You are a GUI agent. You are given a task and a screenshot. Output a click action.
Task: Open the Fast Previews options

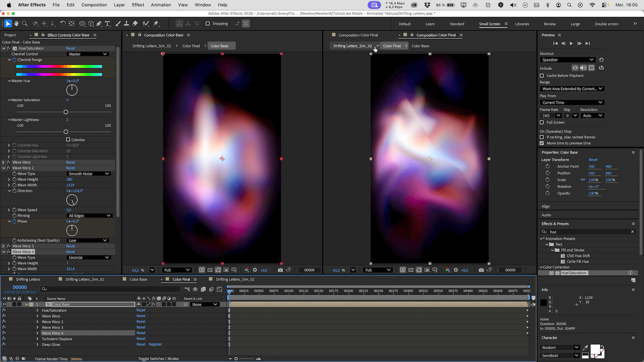pyautogui.click(x=202, y=270)
